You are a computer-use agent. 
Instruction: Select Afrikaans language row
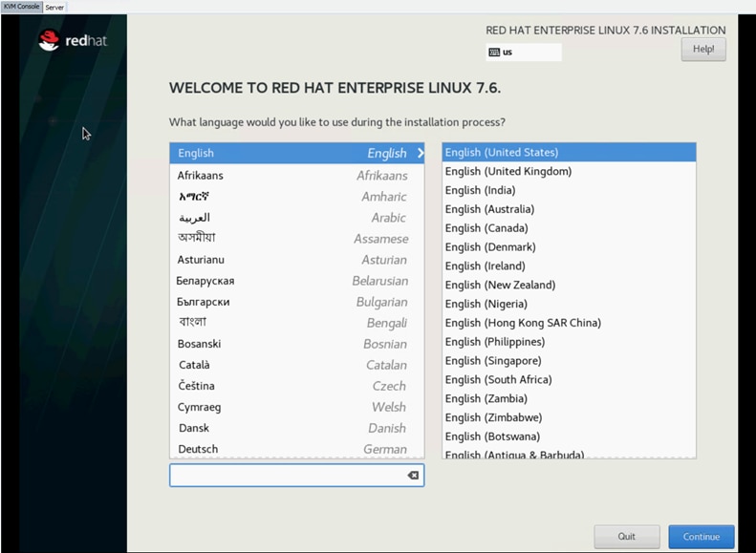(x=297, y=176)
